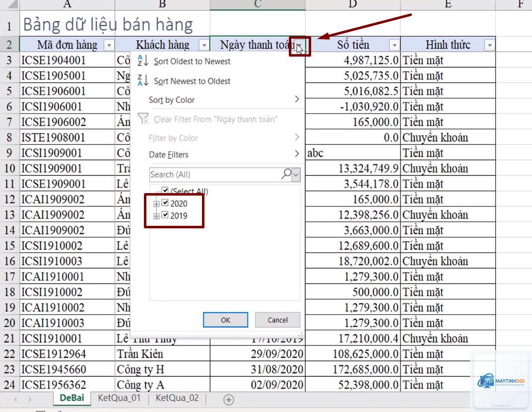Select cell ICSI1906001
Image resolution: width=532 pixels, height=412 pixels.
click(x=67, y=106)
